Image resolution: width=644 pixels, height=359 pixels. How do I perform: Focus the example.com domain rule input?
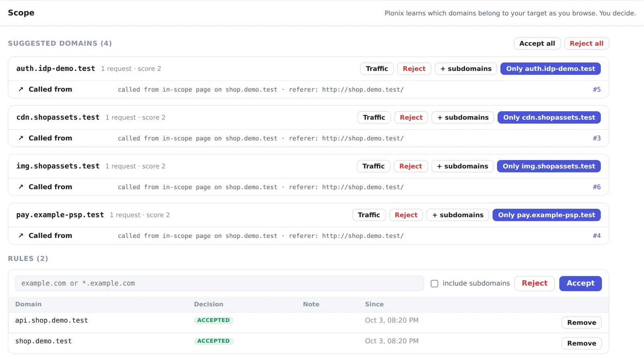click(x=219, y=283)
